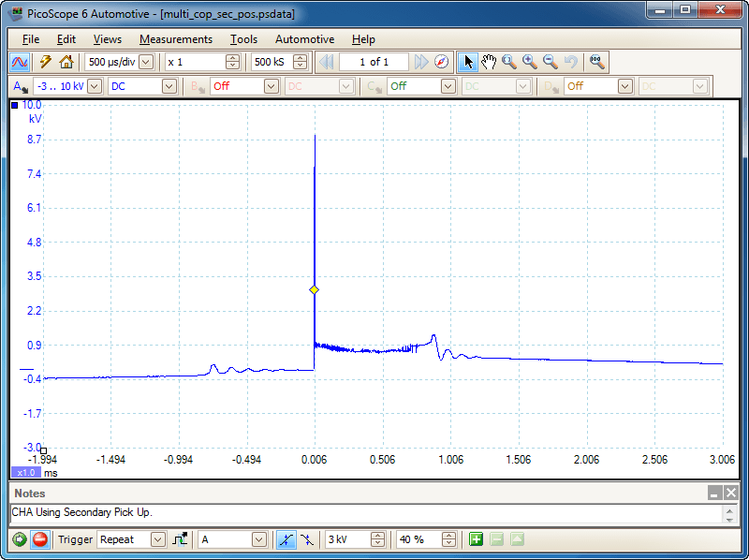Open the Tools menu
This screenshot has height=560, width=749.
pyautogui.click(x=243, y=39)
